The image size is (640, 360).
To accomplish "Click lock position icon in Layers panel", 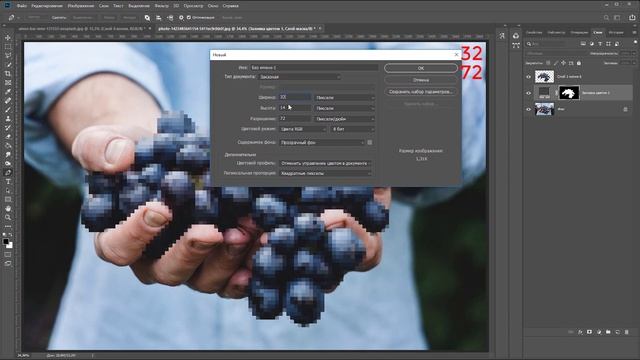I will click(x=563, y=63).
